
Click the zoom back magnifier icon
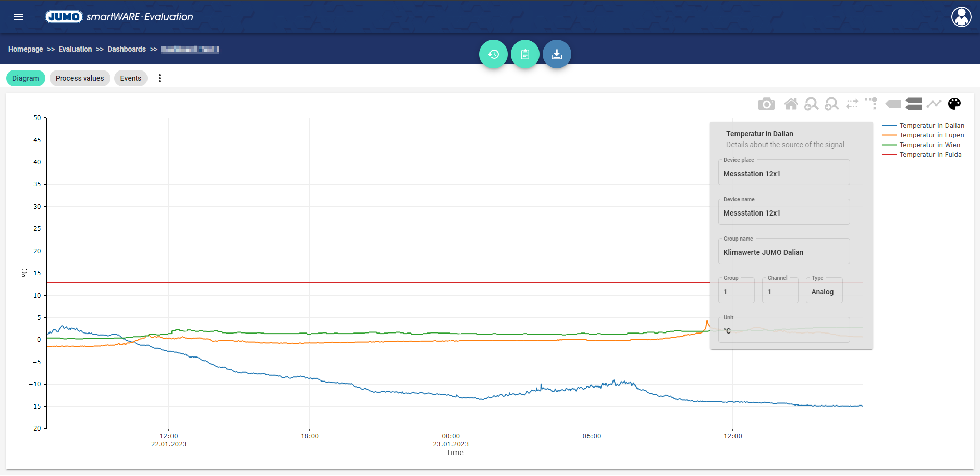[x=811, y=104]
